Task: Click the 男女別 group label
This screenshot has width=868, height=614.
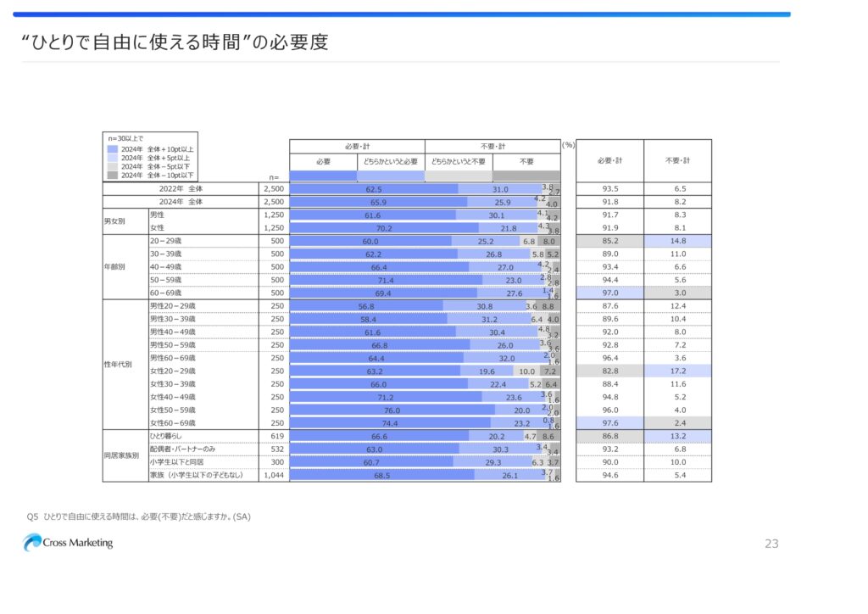Action: point(114,220)
